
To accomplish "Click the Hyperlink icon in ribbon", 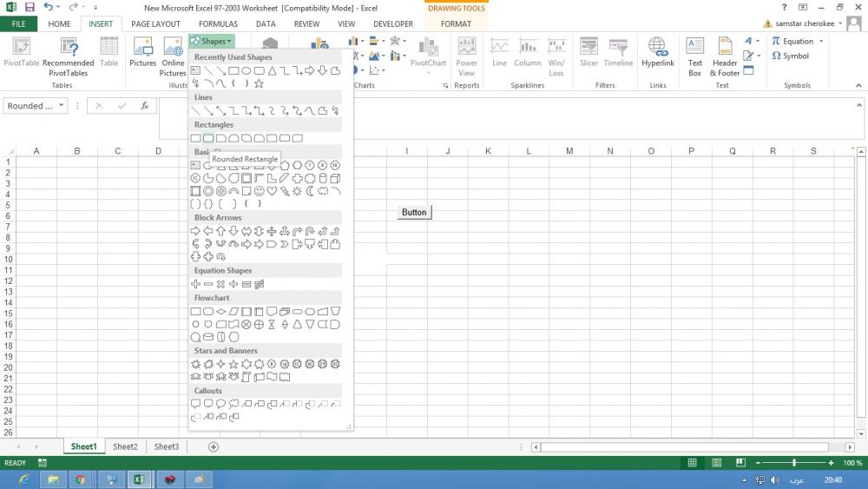I will coord(657,52).
